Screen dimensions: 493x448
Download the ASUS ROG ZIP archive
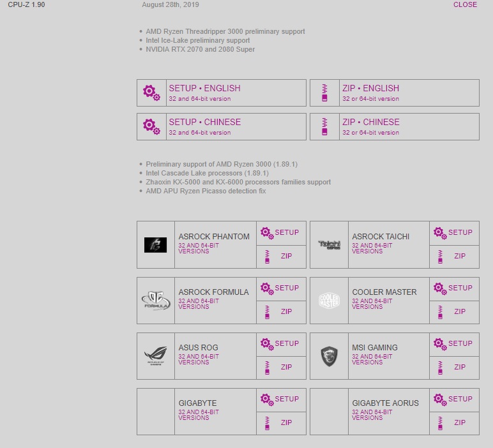click(x=281, y=367)
